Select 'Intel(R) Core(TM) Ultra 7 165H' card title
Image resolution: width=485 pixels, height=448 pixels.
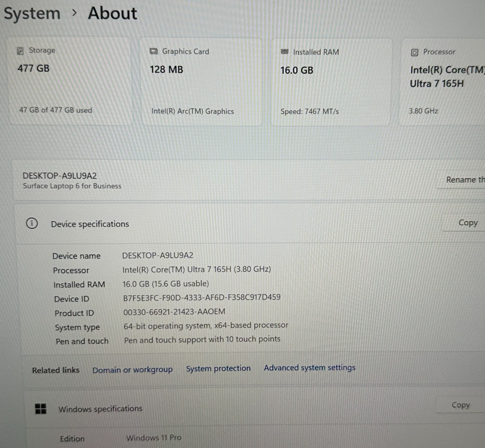[x=447, y=77]
